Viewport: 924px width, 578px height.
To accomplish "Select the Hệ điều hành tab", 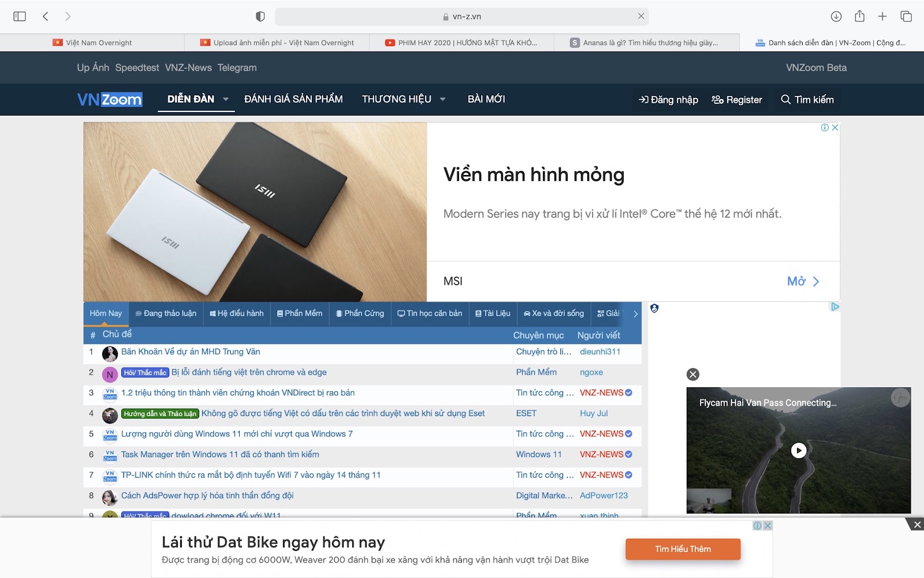I will (237, 313).
